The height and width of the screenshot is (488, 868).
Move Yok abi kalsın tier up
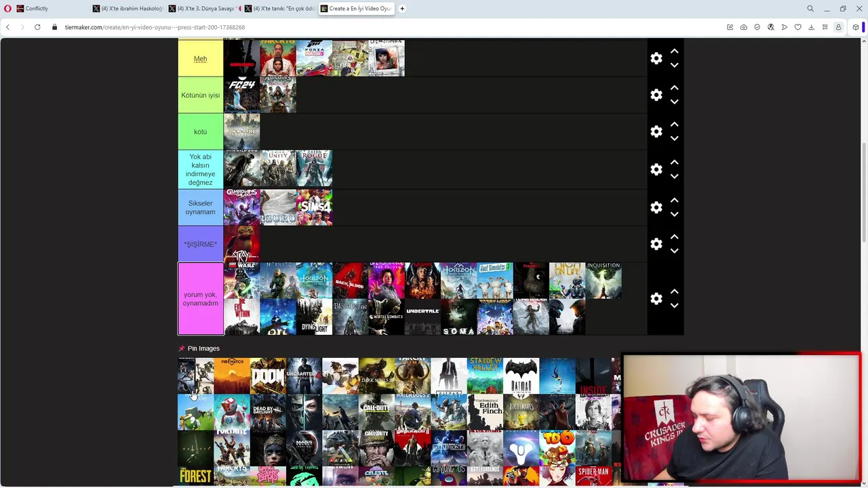pos(674,163)
